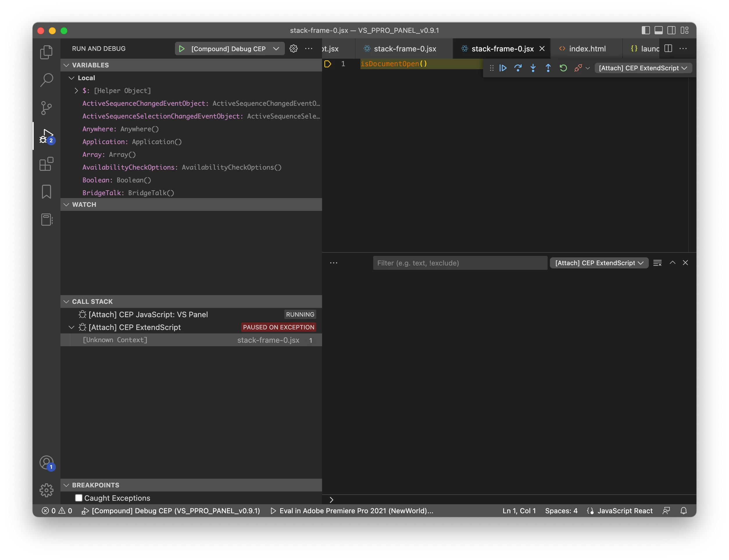
Task: Click Step Into in debug toolbar
Action: click(533, 68)
